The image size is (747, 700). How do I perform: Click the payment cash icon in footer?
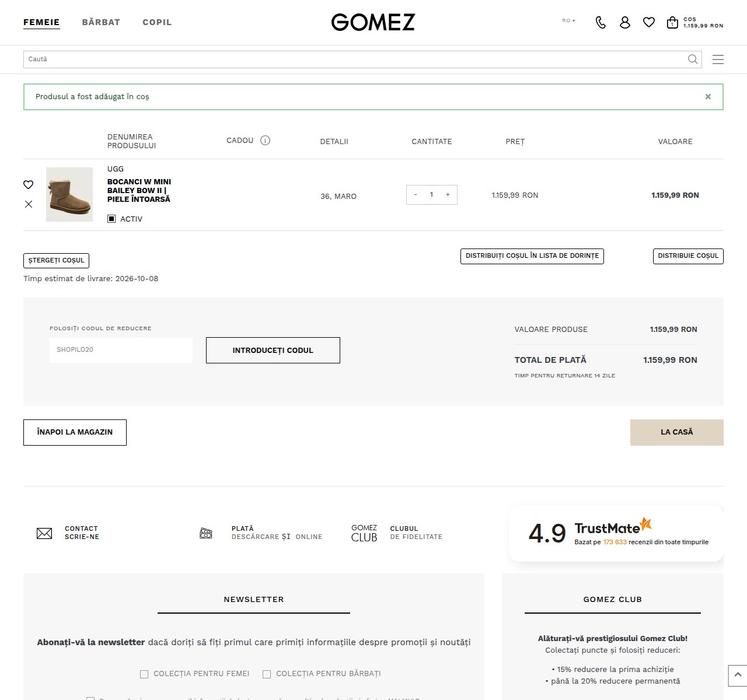(x=206, y=533)
